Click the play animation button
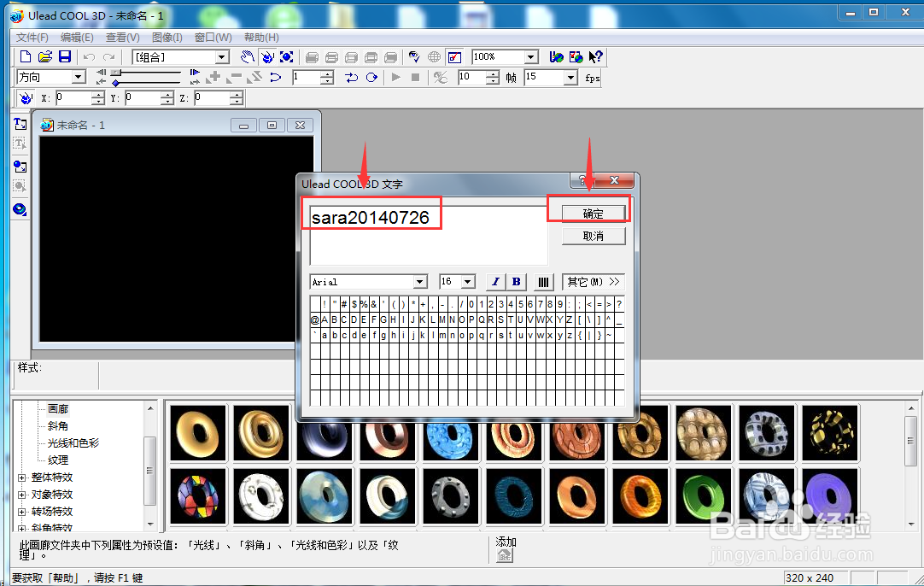 (x=396, y=77)
